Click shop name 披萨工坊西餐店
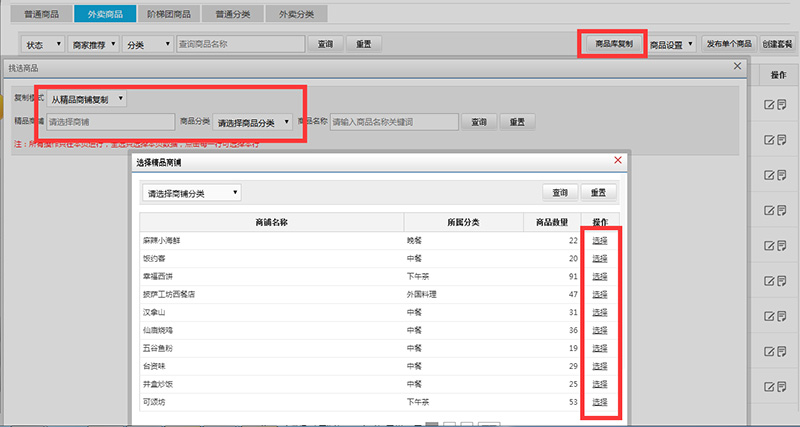The image size is (800, 427). [169, 294]
